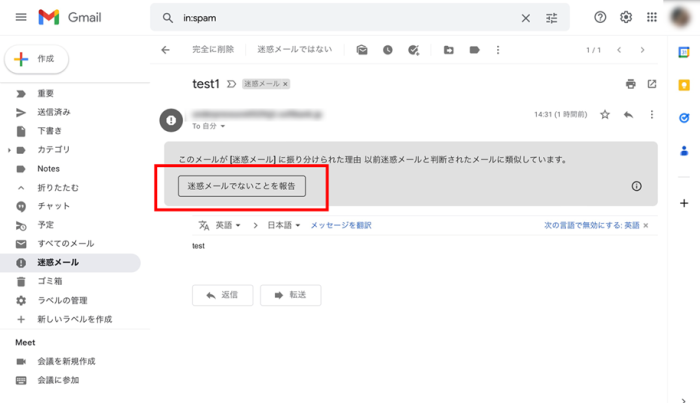Select ゴミ箱 in the sidebar
The width and height of the screenshot is (700, 403).
(x=51, y=281)
